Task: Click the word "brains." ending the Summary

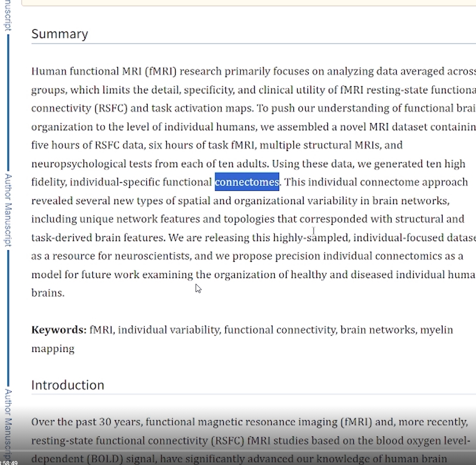Action: [48, 293]
